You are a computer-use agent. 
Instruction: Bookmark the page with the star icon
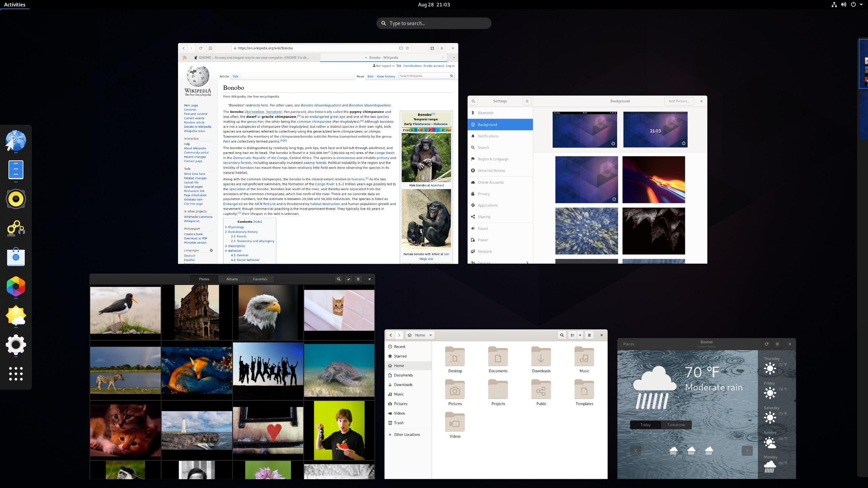coord(407,48)
